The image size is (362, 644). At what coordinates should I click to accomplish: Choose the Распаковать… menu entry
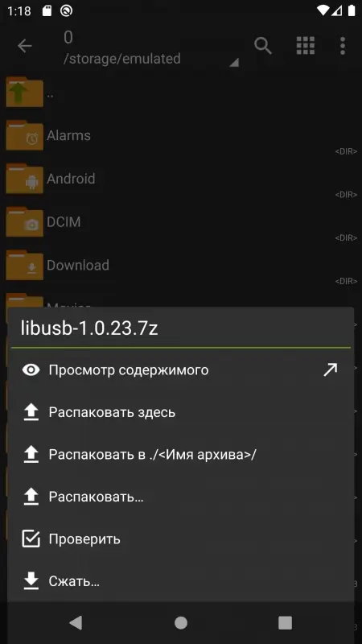point(180,497)
